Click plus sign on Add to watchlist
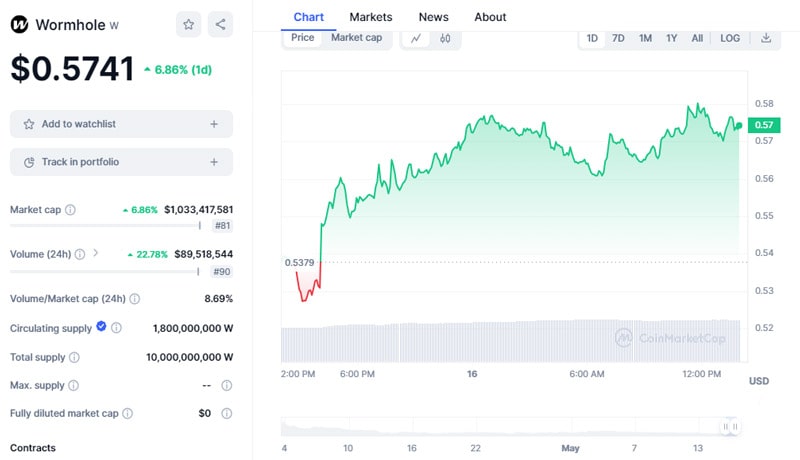The width and height of the screenshot is (800, 460). pyautogui.click(x=214, y=124)
